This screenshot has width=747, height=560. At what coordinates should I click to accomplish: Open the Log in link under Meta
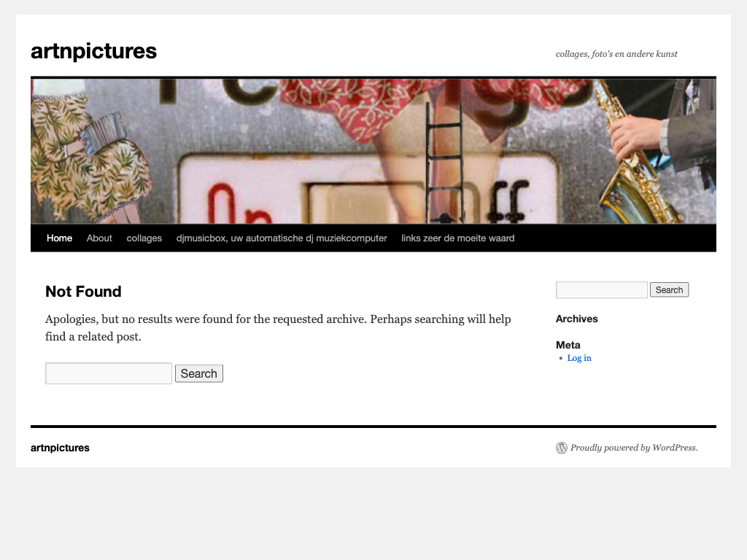pos(579,358)
